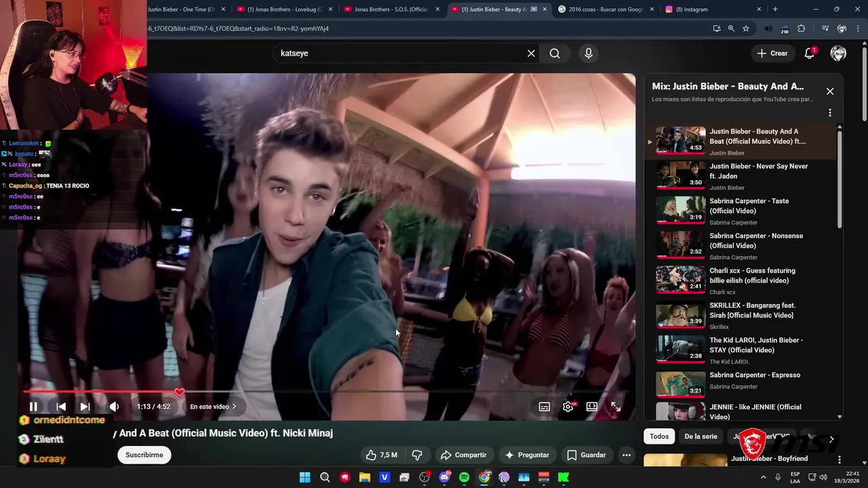Screen dimensions: 868x488
Task: Select the 'Todos' filter chip
Action: pyautogui.click(x=659, y=436)
